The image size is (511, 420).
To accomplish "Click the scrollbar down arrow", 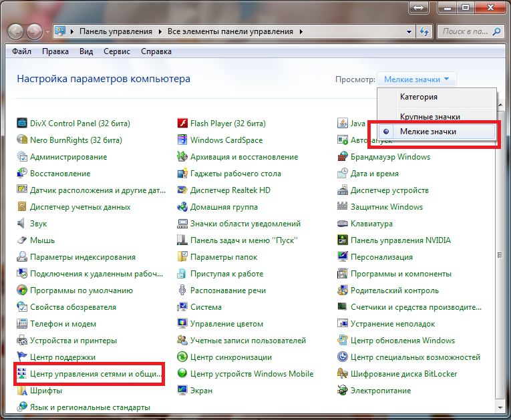I will pyautogui.click(x=500, y=407).
